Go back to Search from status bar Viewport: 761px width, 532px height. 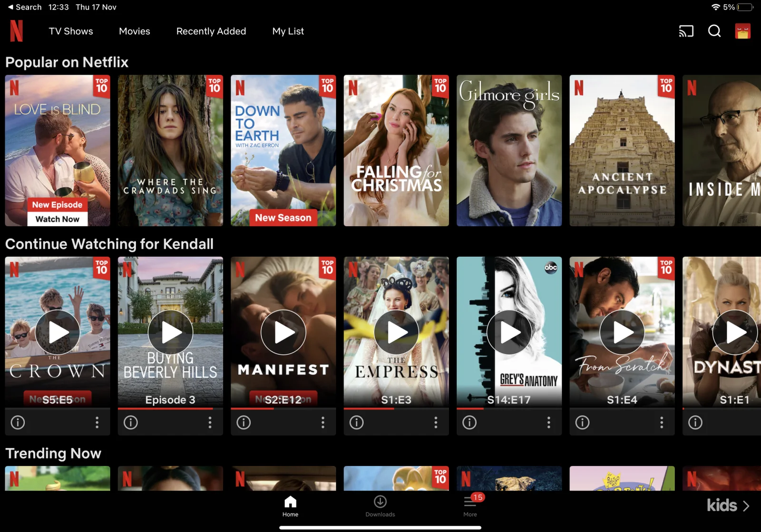coord(24,7)
